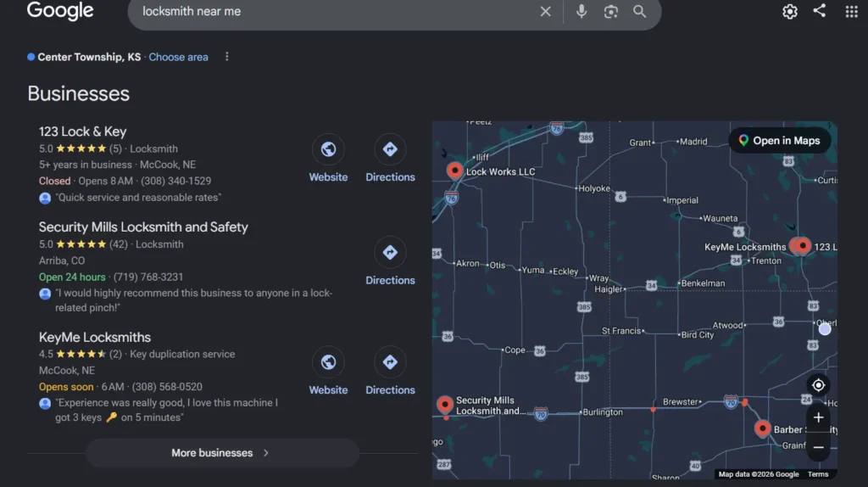868x487 pixels.
Task: Click the (42) review count for Security Mills
Action: click(x=119, y=244)
